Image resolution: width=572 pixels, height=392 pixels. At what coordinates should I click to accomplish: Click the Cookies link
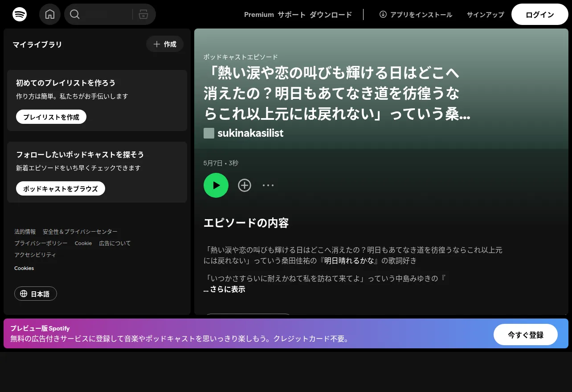tap(24, 268)
